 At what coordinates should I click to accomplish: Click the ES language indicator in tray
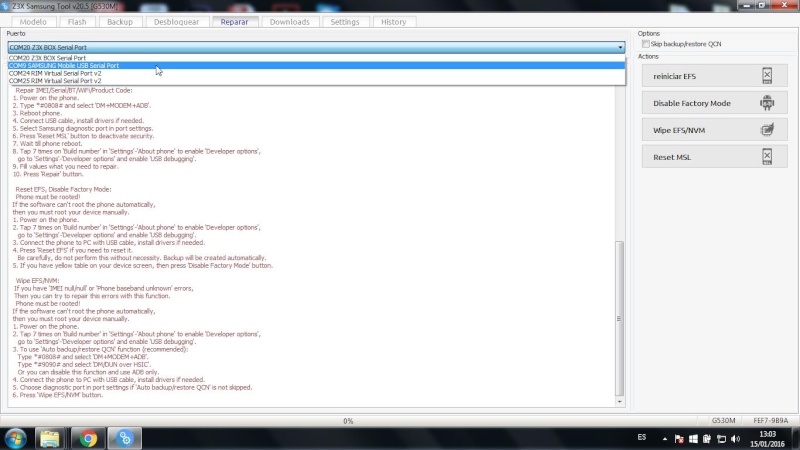(x=642, y=437)
